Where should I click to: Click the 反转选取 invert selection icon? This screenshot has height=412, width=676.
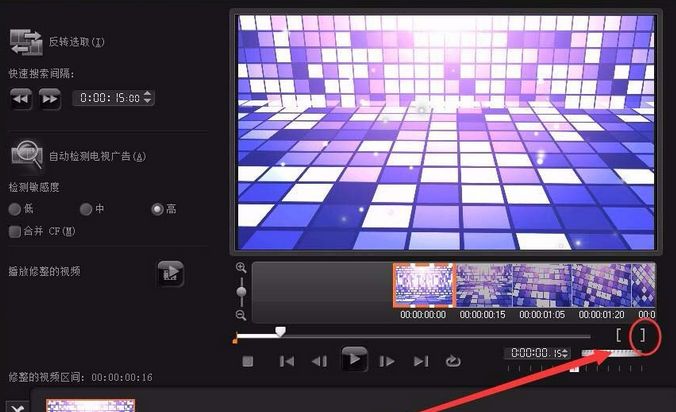point(26,42)
